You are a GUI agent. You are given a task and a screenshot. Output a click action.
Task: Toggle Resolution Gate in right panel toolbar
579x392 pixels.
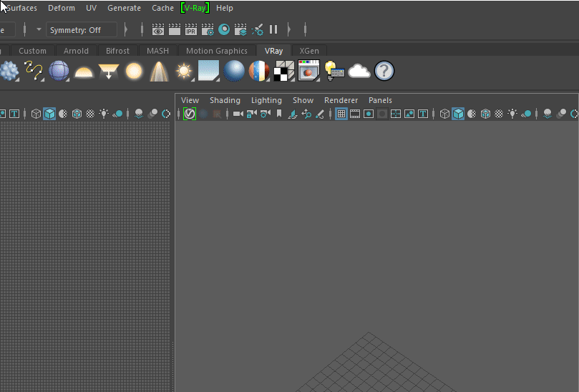369,114
